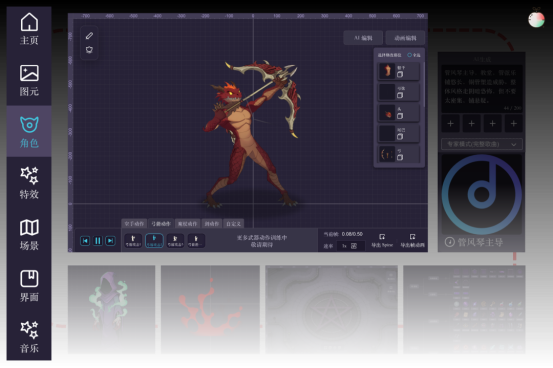Image resolution: width=553 pixels, height=368 pixels.
Task: Click the head thumbnail in parts list
Action: point(387,113)
